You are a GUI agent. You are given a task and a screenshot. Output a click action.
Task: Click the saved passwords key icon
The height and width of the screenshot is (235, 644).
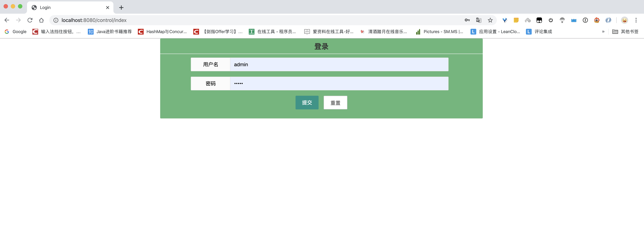(x=467, y=20)
